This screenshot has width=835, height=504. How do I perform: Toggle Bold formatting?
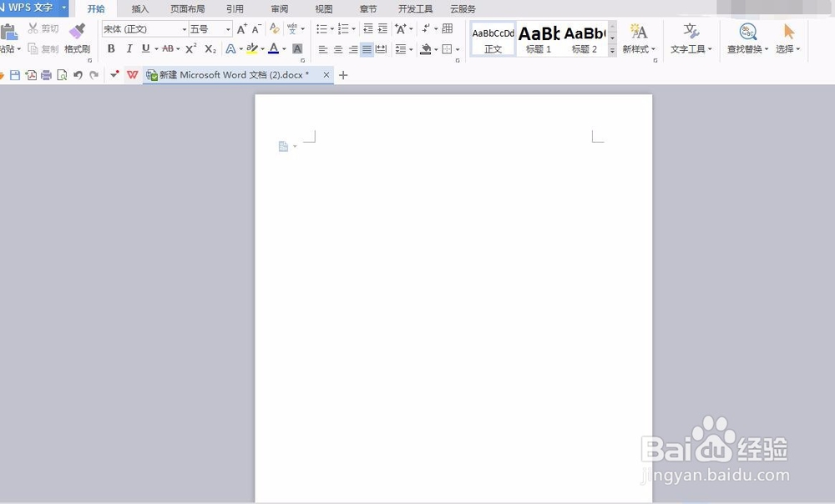point(111,49)
